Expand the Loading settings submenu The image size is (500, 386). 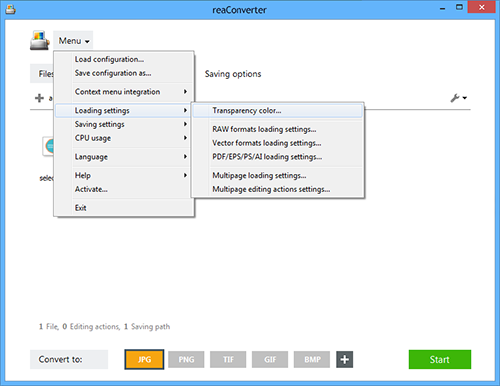[x=124, y=110]
